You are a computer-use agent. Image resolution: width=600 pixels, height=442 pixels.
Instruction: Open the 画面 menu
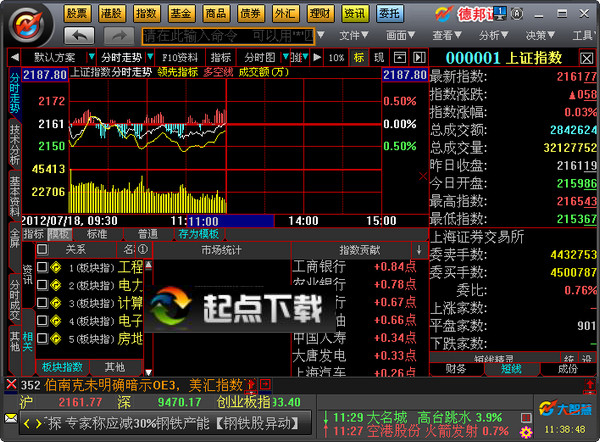[400, 36]
